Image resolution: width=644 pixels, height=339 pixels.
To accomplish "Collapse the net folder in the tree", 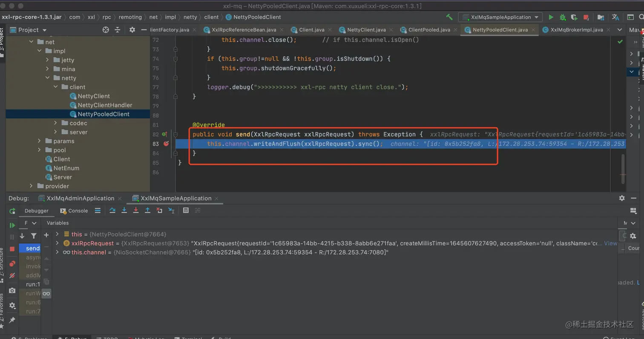I will click(32, 42).
